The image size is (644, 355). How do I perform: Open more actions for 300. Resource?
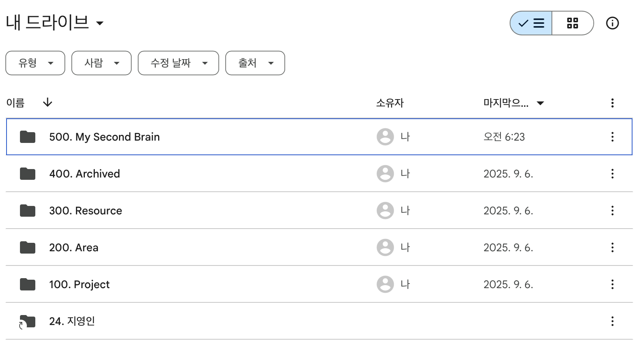(x=612, y=211)
